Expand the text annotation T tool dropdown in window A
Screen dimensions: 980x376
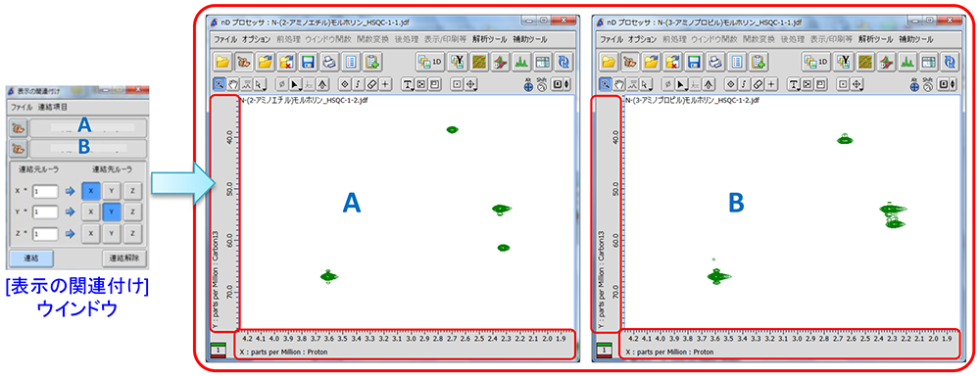pyautogui.click(x=407, y=83)
